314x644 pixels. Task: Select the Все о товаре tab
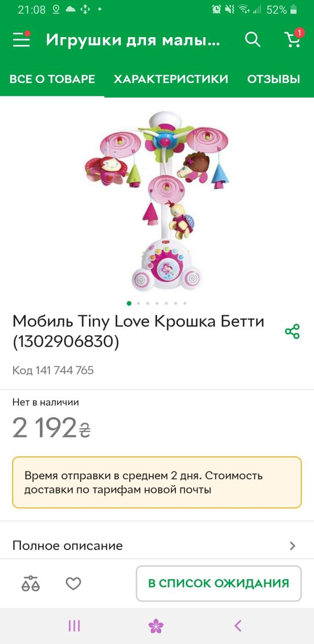(52, 79)
